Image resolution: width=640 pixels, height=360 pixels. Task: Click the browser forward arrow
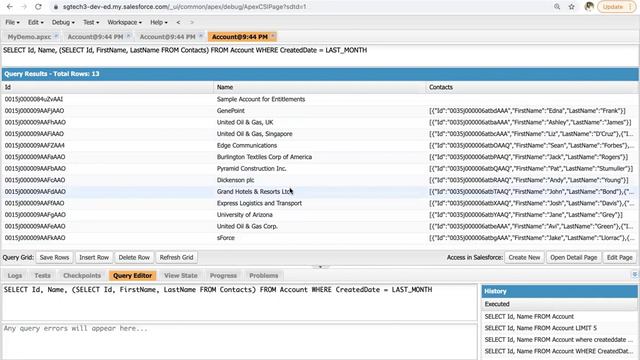pyautogui.click(x=24, y=7)
